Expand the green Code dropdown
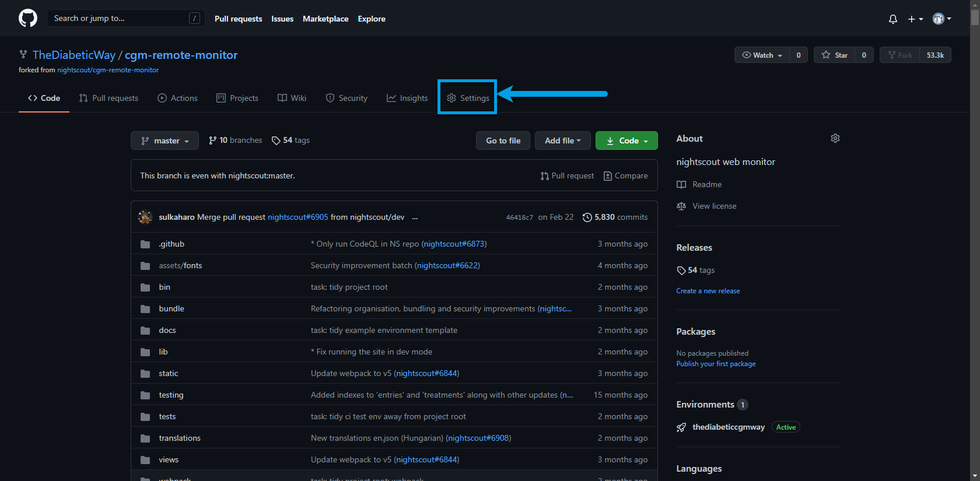The width and height of the screenshot is (980, 481). (626, 141)
